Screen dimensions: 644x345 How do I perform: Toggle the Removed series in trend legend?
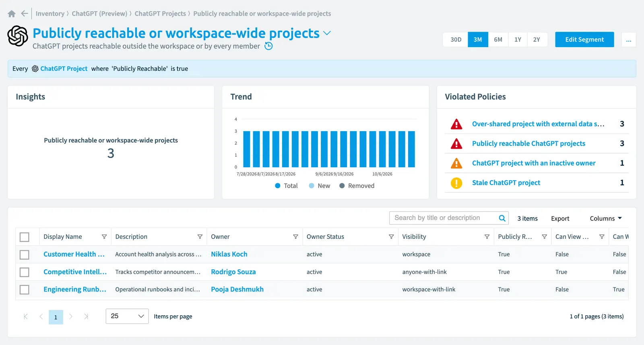pyautogui.click(x=357, y=186)
